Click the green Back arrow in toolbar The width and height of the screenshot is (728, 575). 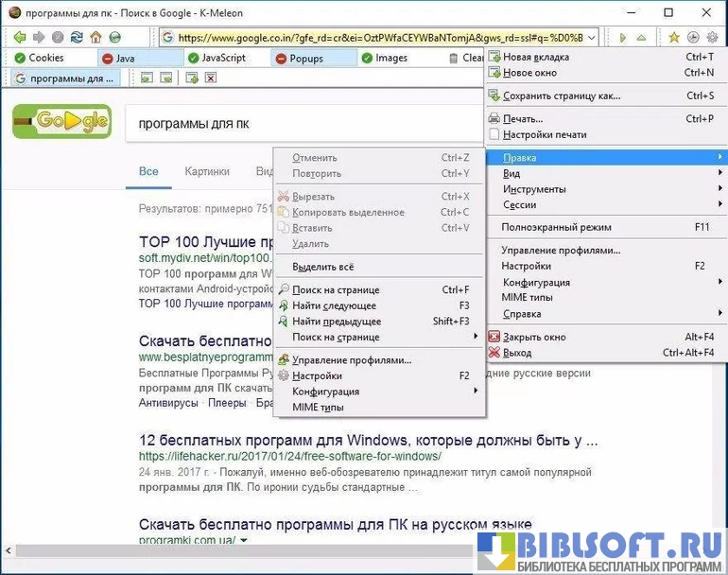pos(19,38)
